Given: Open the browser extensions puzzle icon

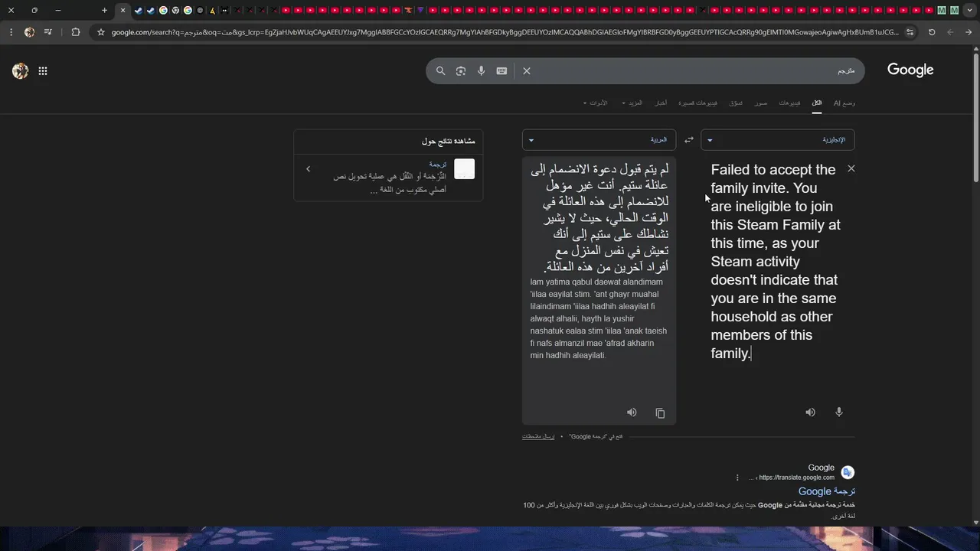Looking at the screenshot, I should (x=75, y=32).
